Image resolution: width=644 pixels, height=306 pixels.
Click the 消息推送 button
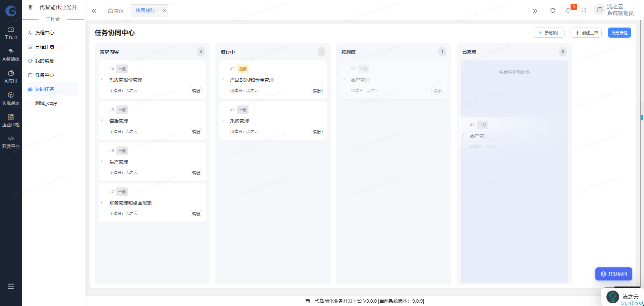(619, 33)
